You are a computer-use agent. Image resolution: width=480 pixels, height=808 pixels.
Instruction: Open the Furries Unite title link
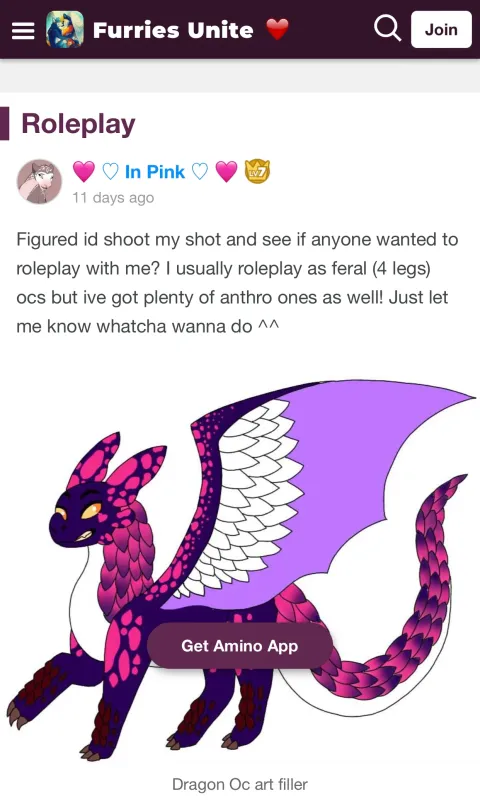(x=173, y=30)
